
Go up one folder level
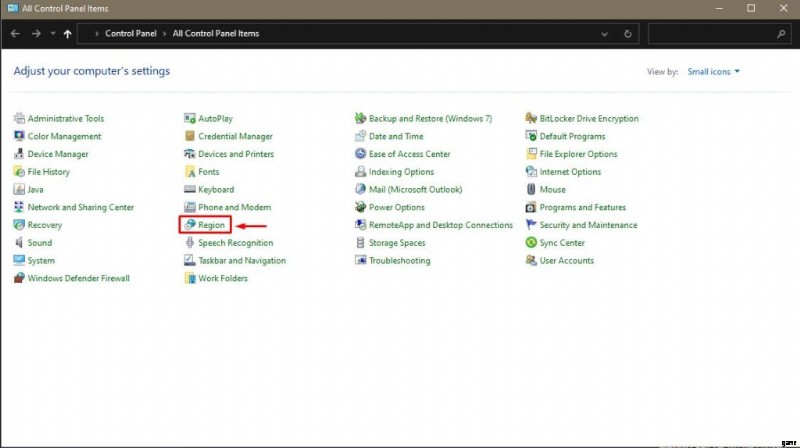[67, 33]
